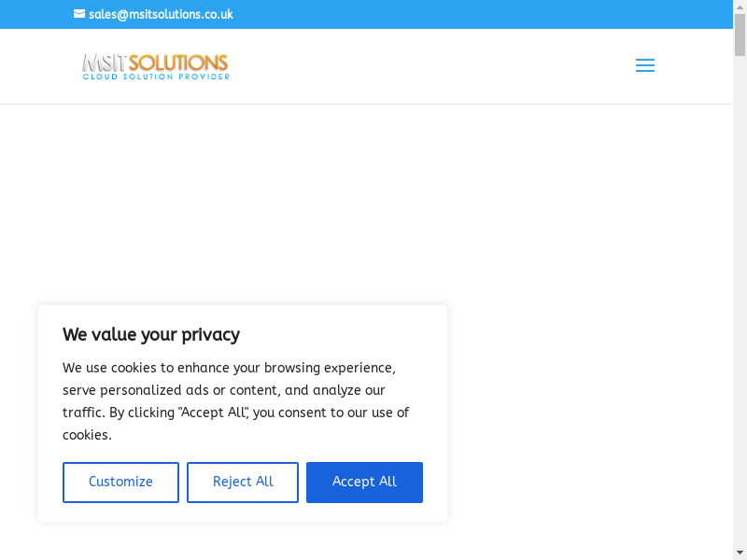The height and width of the screenshot is (560, 747).
Task: Click the orange SOLUTIONS word in the logo
Action: pos(178,63)
